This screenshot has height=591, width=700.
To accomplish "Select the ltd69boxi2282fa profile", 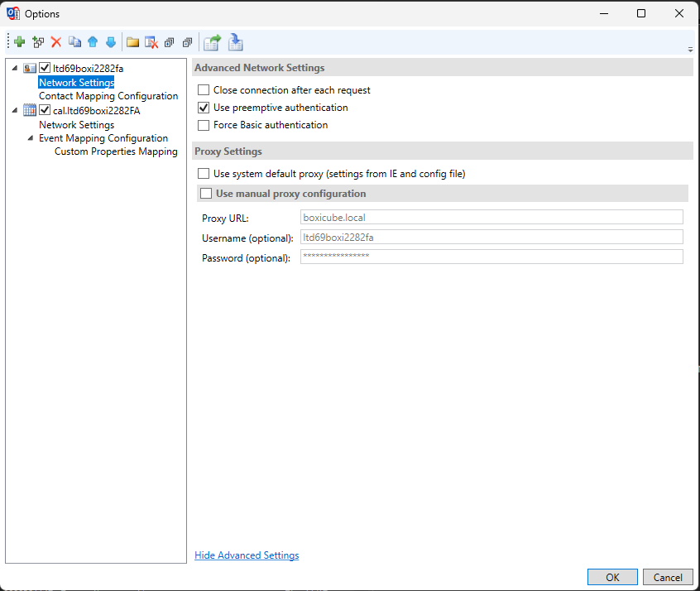I will pos(88,69).
